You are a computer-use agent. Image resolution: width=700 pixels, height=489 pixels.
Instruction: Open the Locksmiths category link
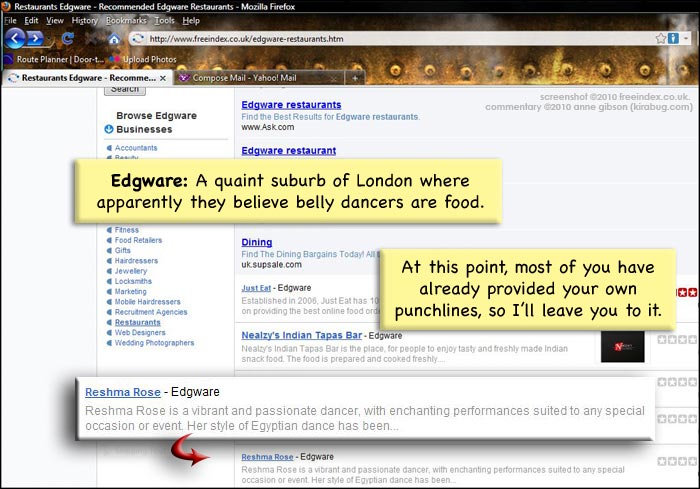click(x=133, y=281)
